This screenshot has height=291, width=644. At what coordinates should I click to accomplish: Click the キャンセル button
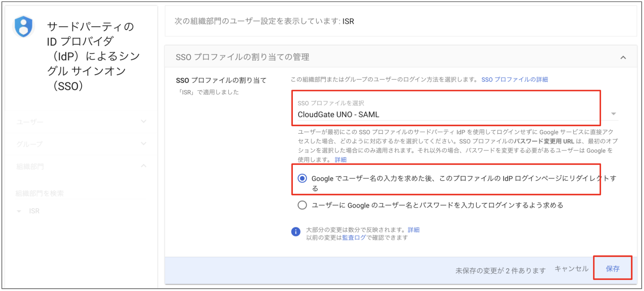click(x=571, y=269)
